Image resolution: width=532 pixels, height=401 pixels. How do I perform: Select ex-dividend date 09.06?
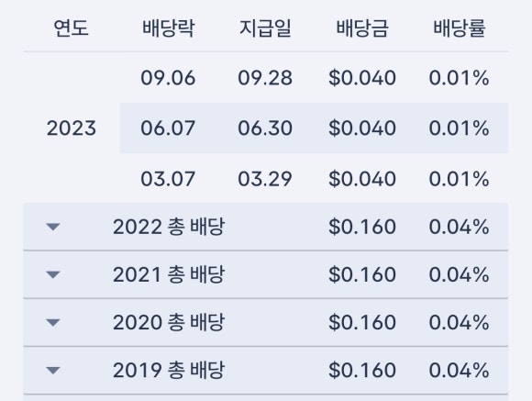[168, 78]
